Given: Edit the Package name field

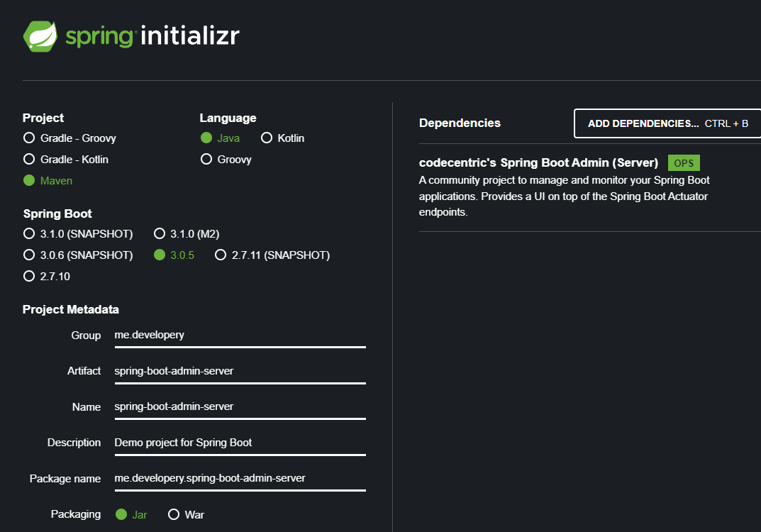Looking at the screenshot, I should click(240, 479).
